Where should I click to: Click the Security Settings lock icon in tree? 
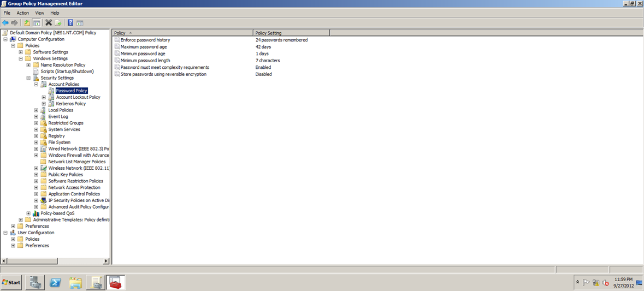pyautogui.click(x=36, y=78)
